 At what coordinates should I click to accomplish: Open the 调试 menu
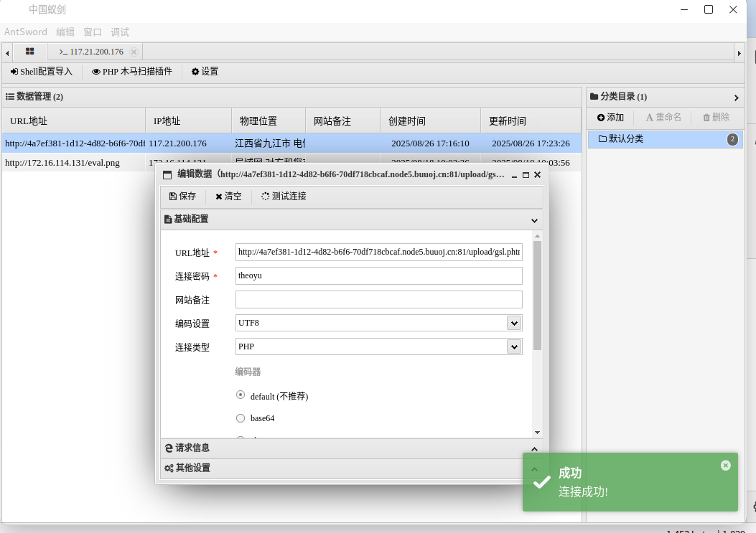[x=120, y=32]
